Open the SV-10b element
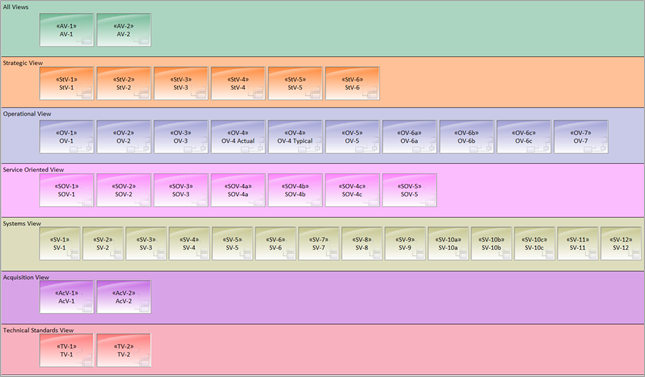Image resolution: width=645 pixels, height=377 pixels. coord(492,244)
